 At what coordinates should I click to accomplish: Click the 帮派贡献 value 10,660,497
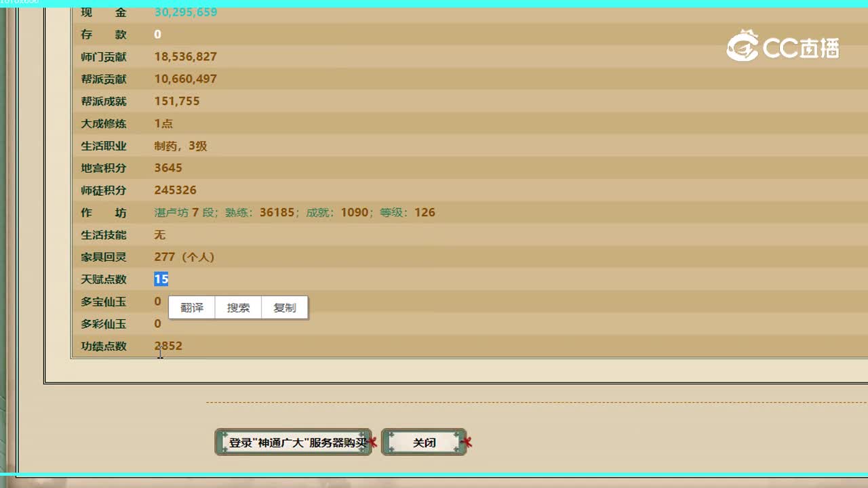[186, 79]
